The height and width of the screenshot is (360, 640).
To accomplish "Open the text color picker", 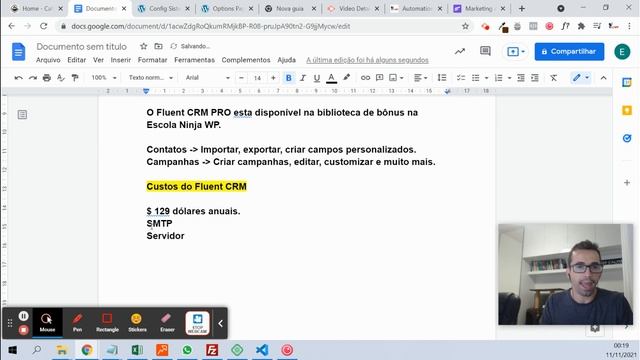I will click(x=331, y=78).
